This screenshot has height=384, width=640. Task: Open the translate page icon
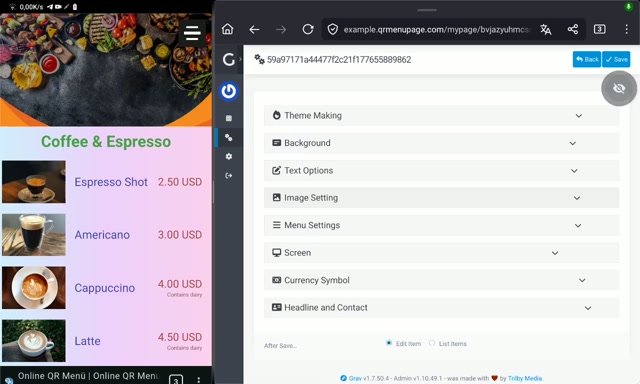(x=545, y=29)
